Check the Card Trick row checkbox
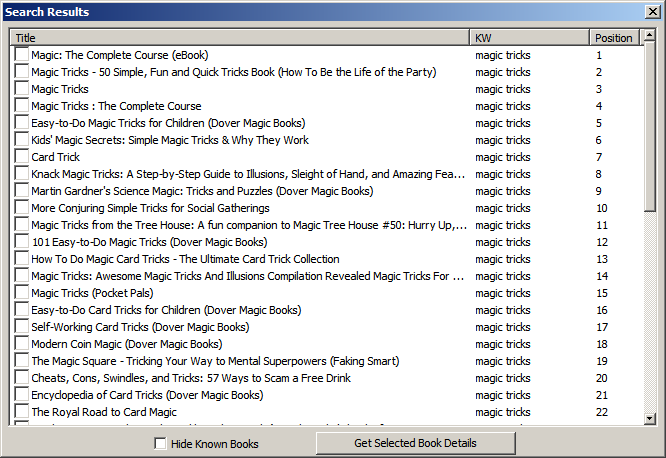 pyautogui.click(x=22, y=156)
